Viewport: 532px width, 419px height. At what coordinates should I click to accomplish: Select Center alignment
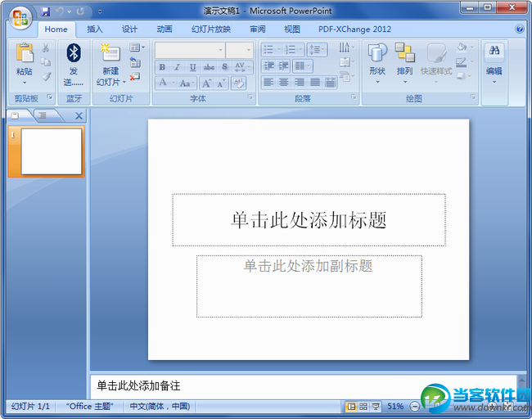[x=284, y=82]
